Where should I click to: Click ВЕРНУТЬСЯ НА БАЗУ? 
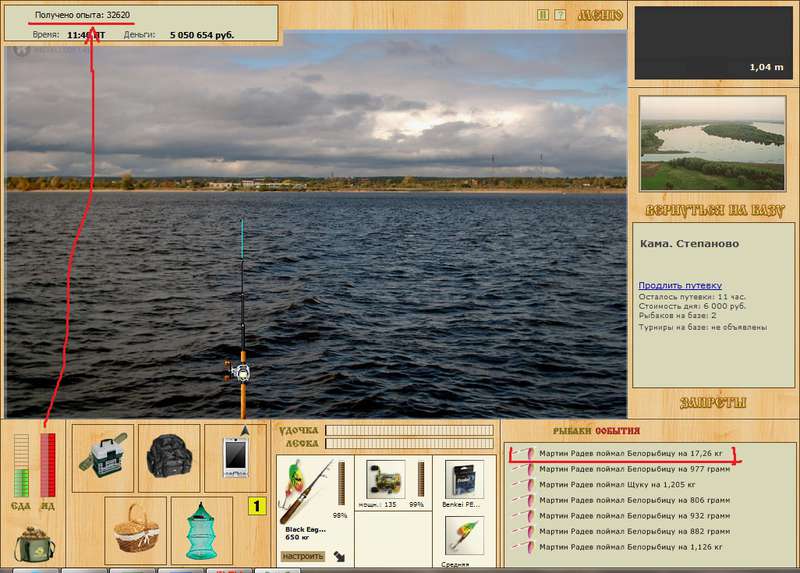[x=714, y=211]
